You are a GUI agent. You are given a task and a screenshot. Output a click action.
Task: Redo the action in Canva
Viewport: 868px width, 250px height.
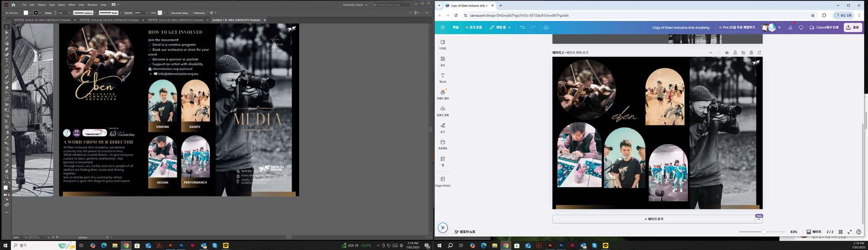[x=533, y=27]
